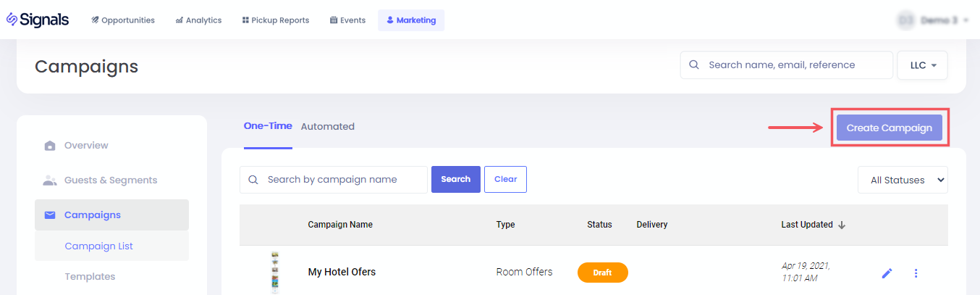
Task: Click the blue Search button
Action: 455,180
